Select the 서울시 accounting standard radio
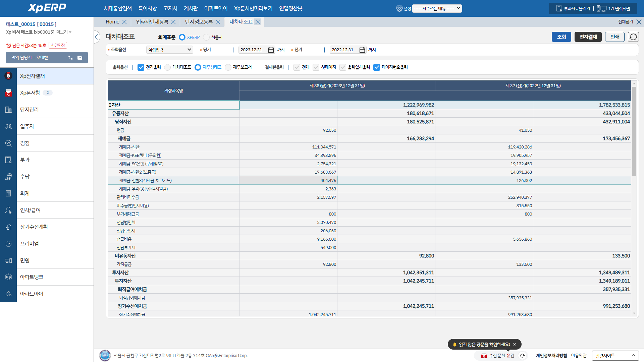The image size is (644, 362). pyautogui.click(x=206, y=37)
